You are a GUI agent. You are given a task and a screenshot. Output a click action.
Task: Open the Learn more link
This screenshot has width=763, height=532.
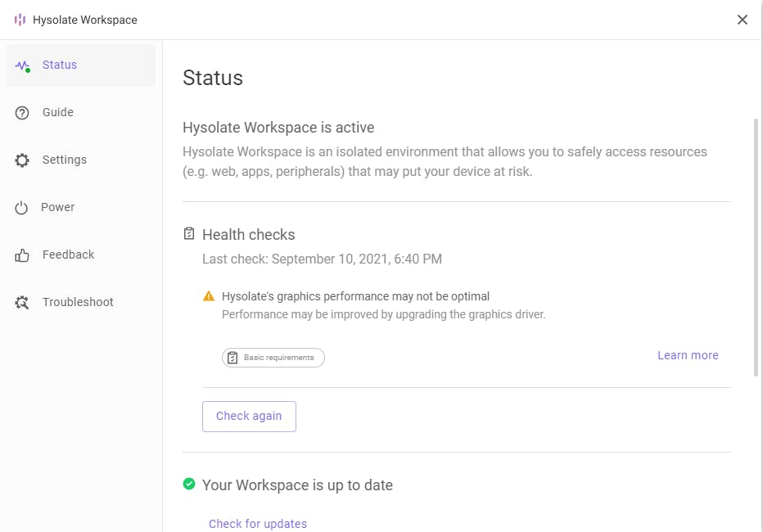[x=688, y=355]
